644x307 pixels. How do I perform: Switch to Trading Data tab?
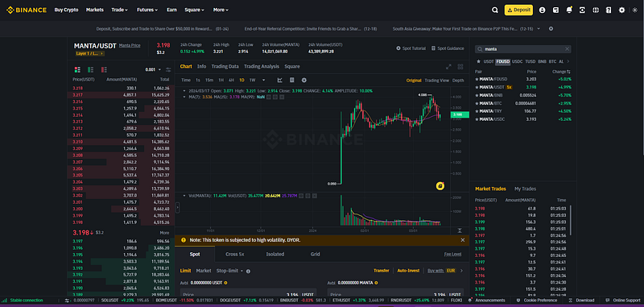click(225, 66)
